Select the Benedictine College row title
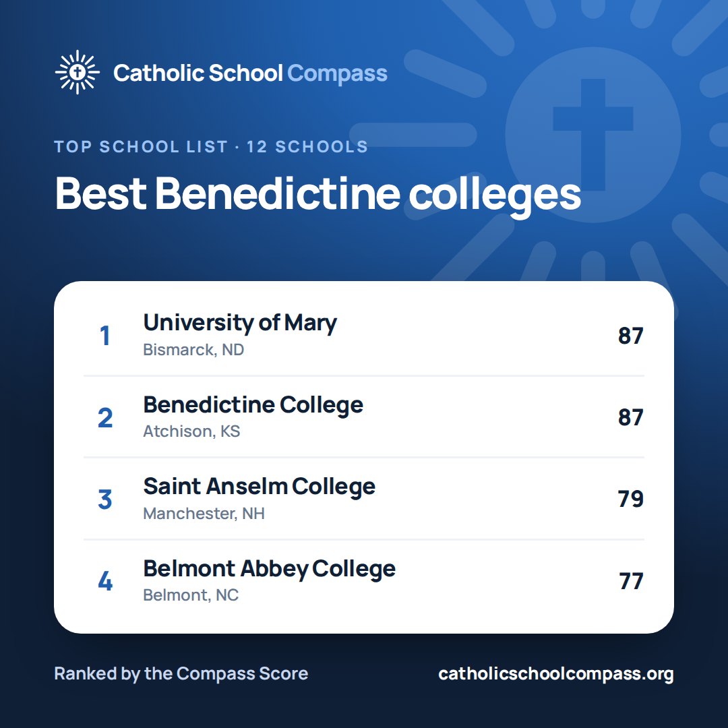The width and height of the screenshot is (728, 728). click(253, 405)
